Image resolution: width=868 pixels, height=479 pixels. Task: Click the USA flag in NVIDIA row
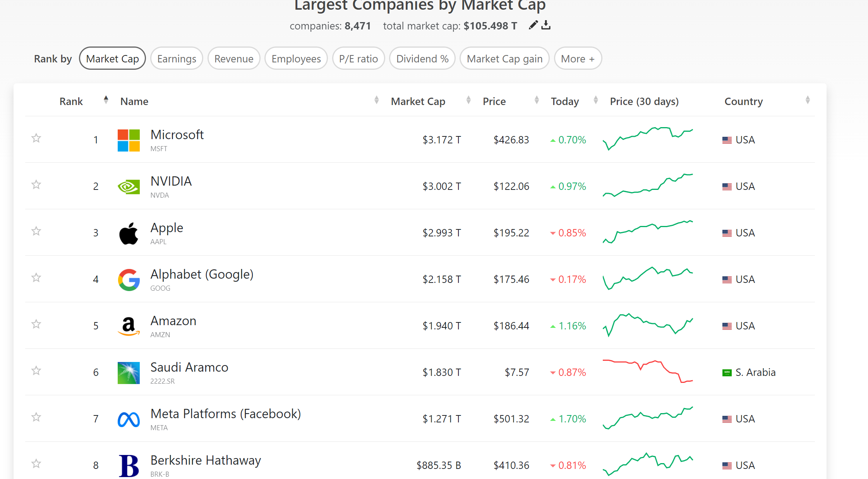click(x=727, y=186)
